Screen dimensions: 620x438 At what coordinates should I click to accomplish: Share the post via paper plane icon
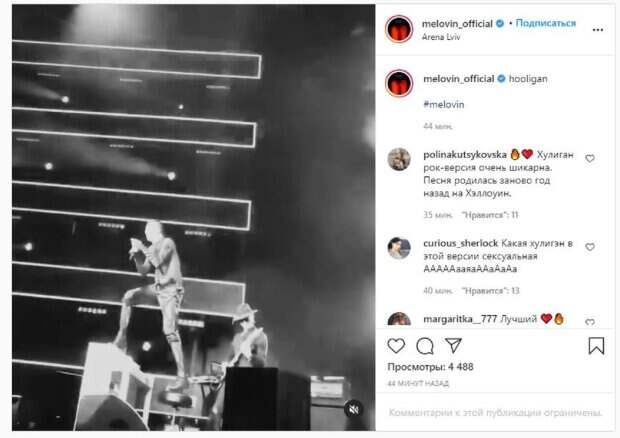pos(453,345)
